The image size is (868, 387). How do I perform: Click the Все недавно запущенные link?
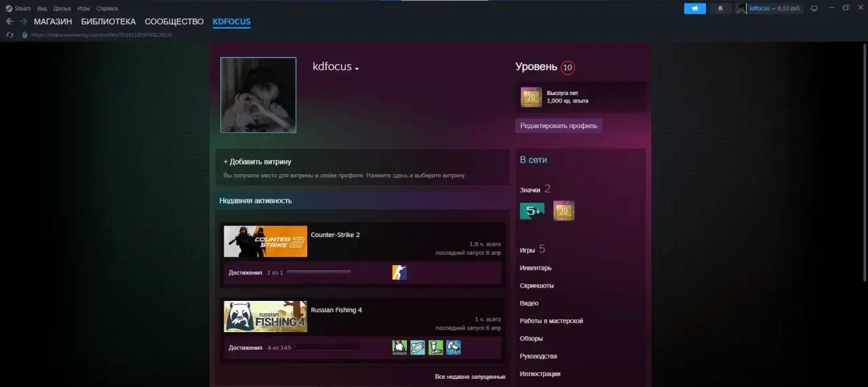click(x=469, y=377)
